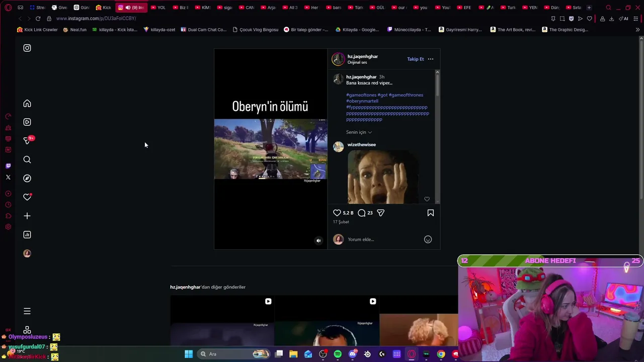Click the Yorum ekle comment field
The image size is (644, 362).
pos(383,240)
